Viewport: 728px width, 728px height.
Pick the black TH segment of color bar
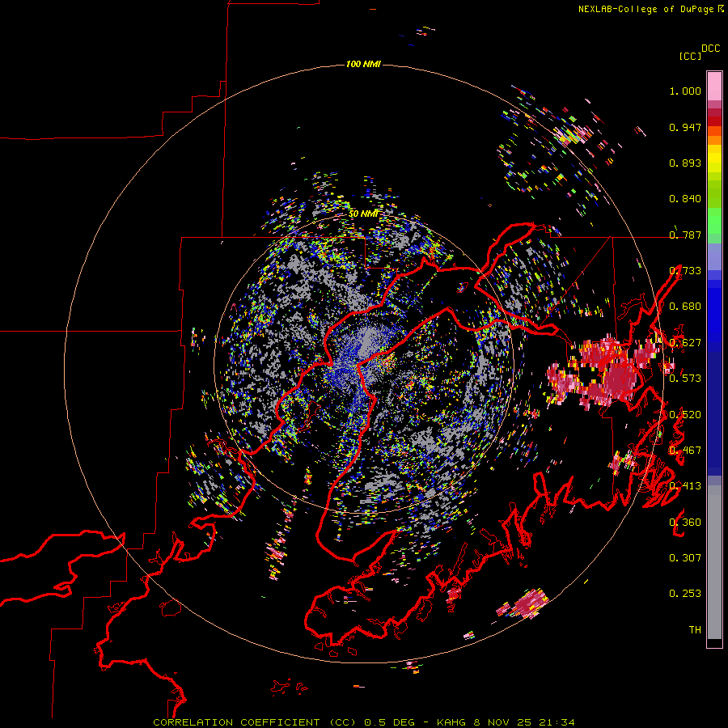click(714, 642)
